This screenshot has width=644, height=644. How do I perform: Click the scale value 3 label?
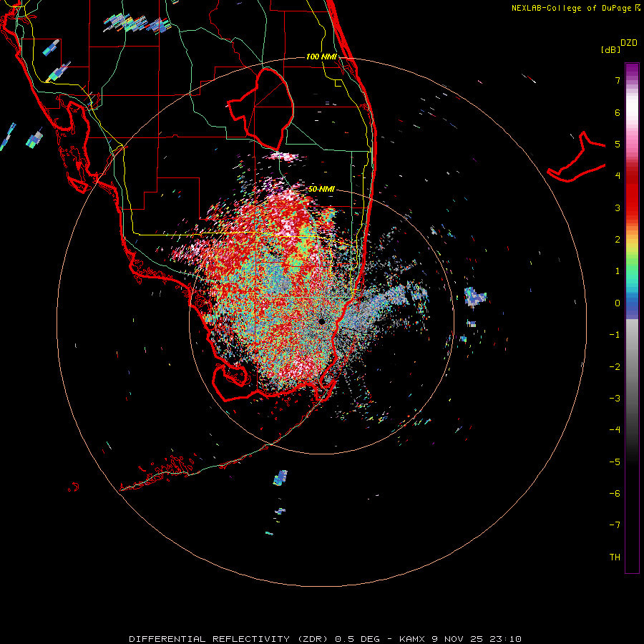(618, 208)
